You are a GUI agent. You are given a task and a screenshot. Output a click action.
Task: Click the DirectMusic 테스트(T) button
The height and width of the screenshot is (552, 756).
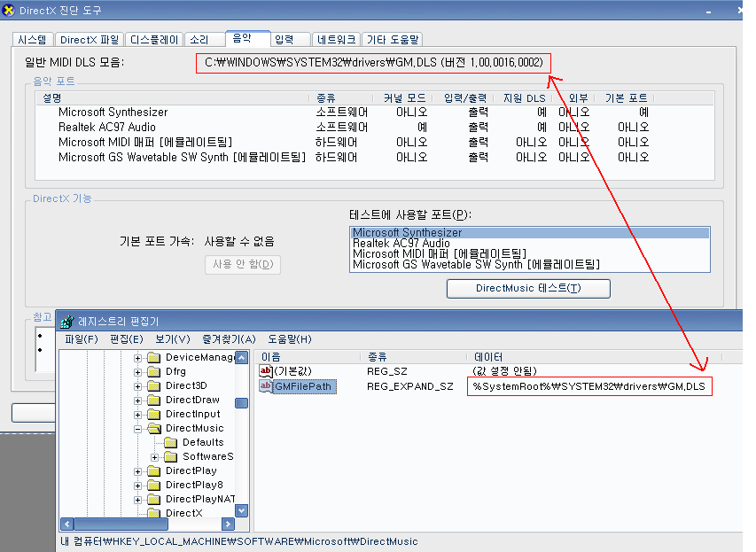(528, 288)
